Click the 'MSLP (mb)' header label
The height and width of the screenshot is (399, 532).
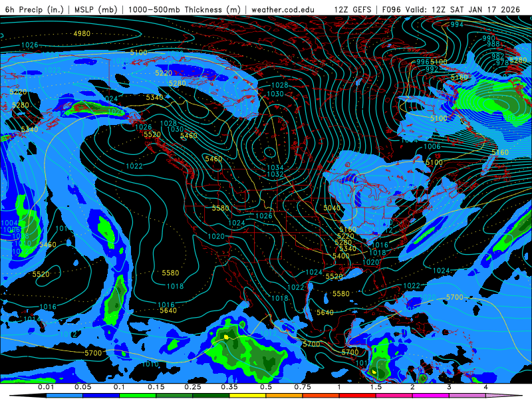tap(96, 9)
